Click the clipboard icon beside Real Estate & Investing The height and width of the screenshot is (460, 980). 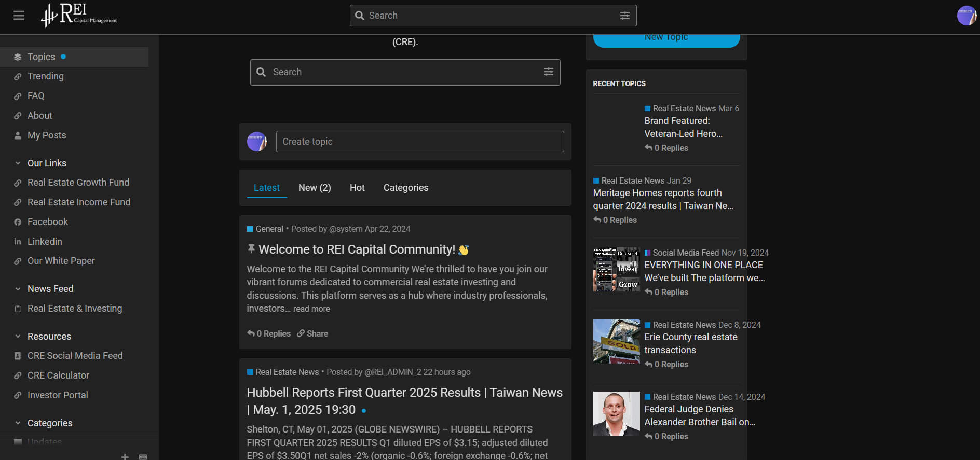18,309
